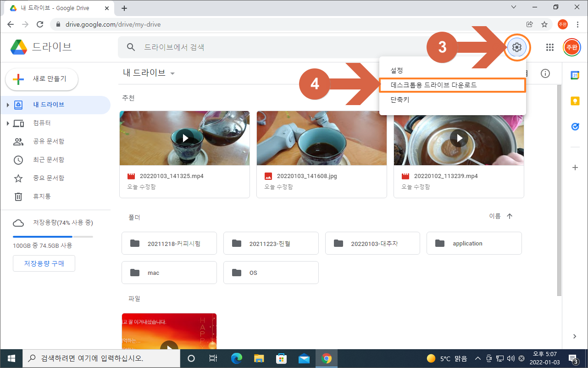Open Microsoft Store from taskbar
Image resolution: width=588 pixels, height=368 pixels.
click(282, 358)
